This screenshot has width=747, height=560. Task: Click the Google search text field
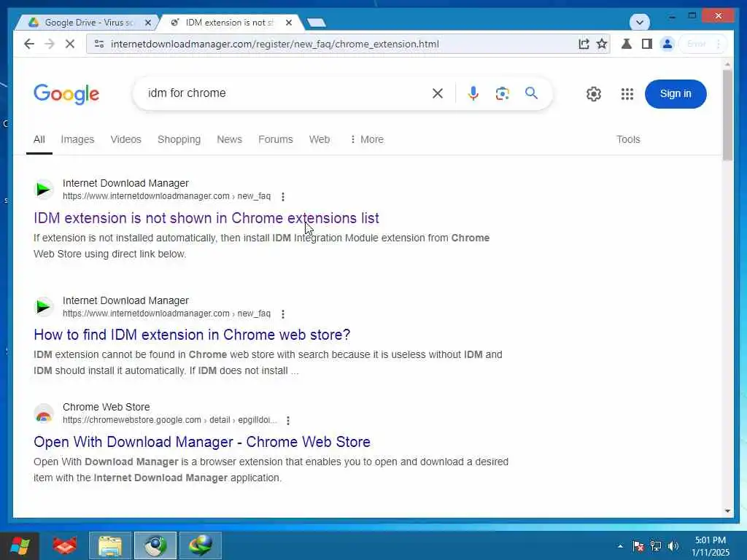(286, 93)
